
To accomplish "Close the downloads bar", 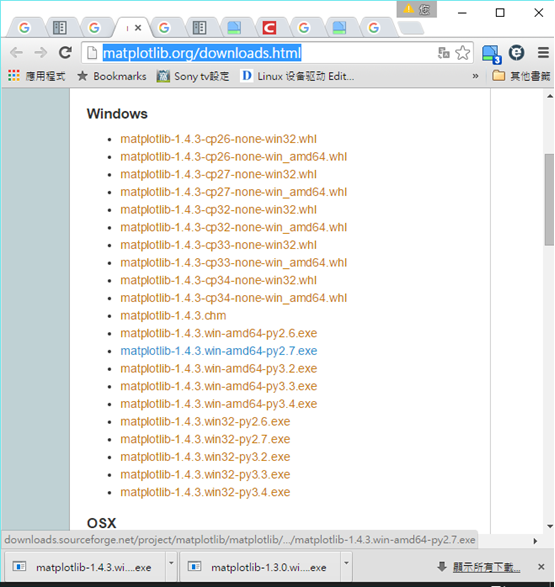I will (541, 567).
